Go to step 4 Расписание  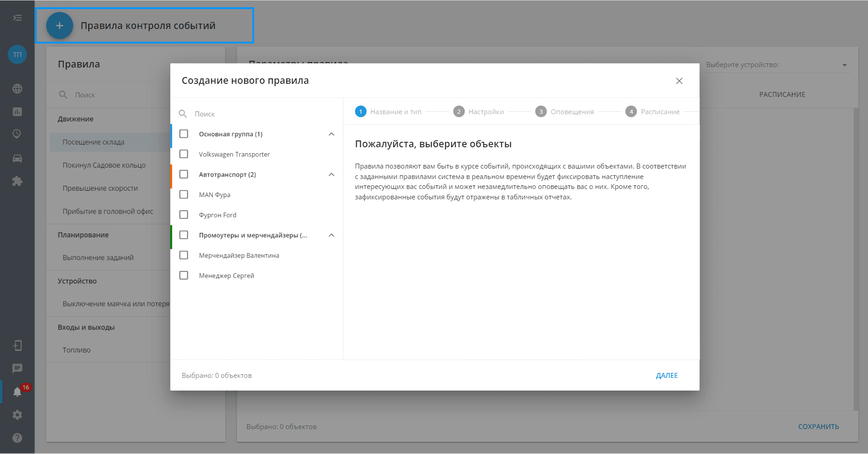tap(652, 111)
